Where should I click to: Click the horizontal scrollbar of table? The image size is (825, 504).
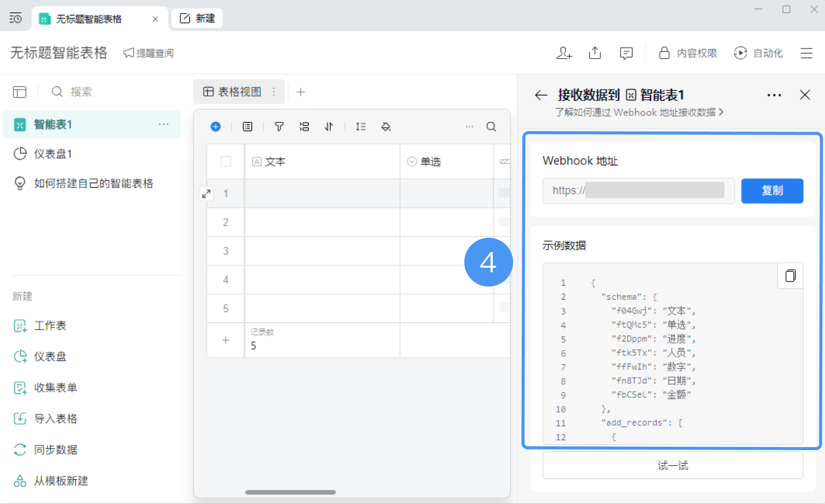pyautogui.click(x=291, y=492)
